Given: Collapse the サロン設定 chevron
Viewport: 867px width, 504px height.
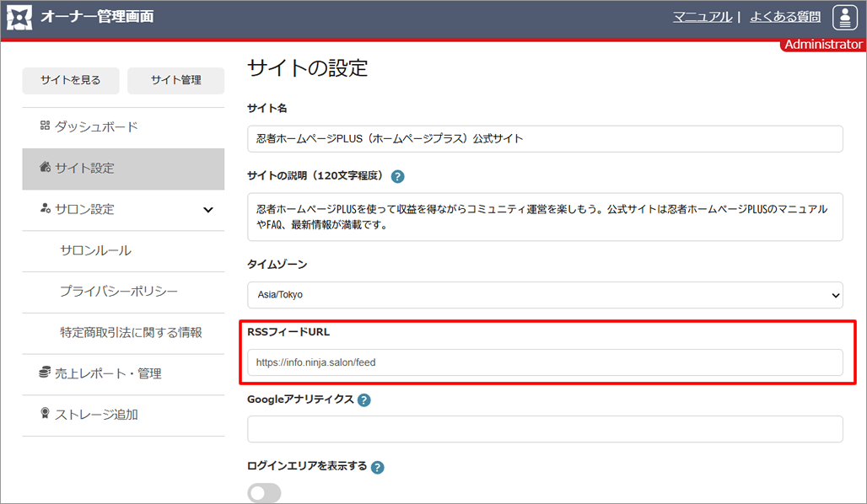Looking at the screenshot, I should tap(208, 210).
